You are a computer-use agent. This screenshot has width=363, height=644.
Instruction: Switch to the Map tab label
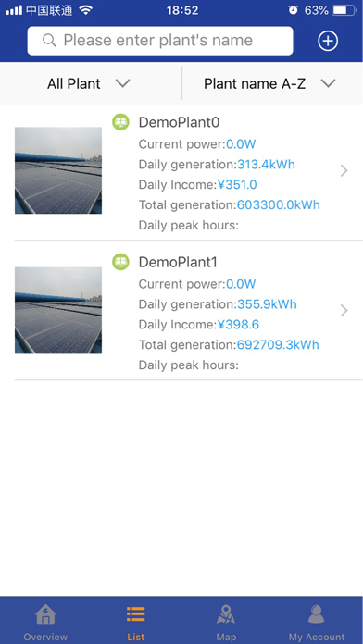pyautogui.click(x=226, y=637)
